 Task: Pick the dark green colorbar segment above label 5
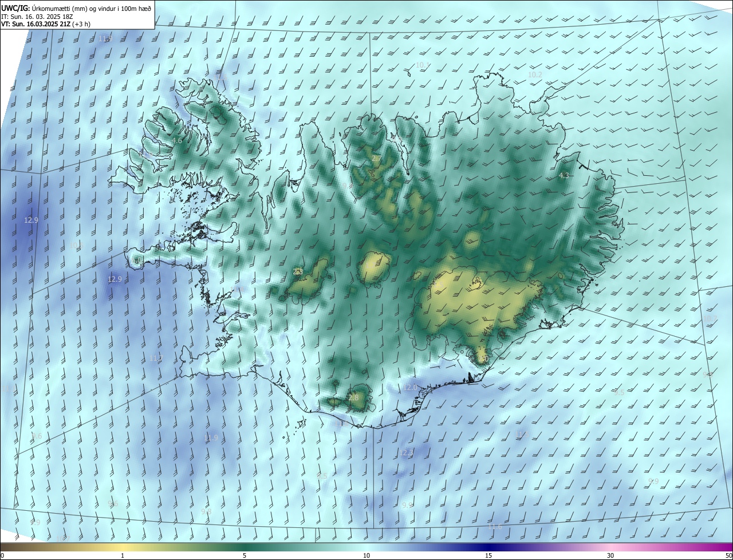[x=245, y=547]
